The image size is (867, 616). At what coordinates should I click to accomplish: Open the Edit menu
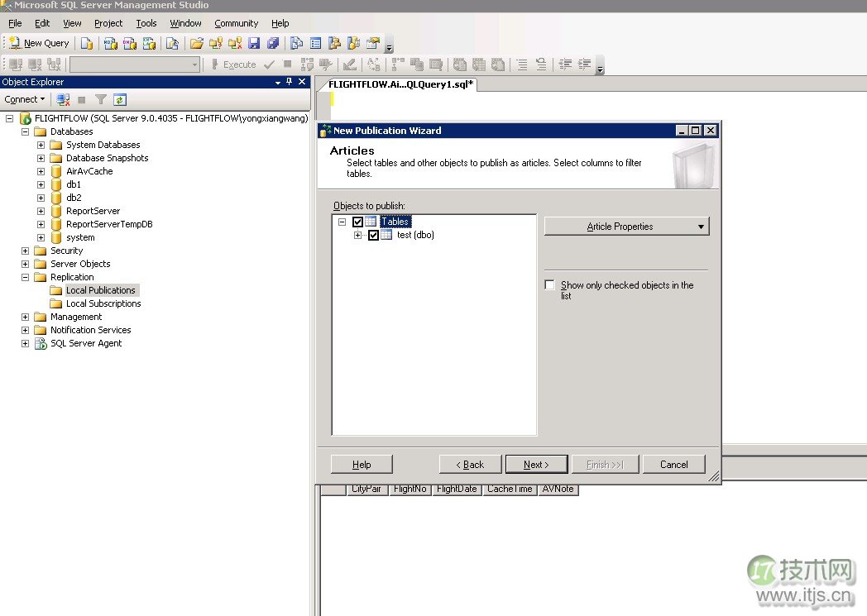pyautogui.click(x=42, y=23)
